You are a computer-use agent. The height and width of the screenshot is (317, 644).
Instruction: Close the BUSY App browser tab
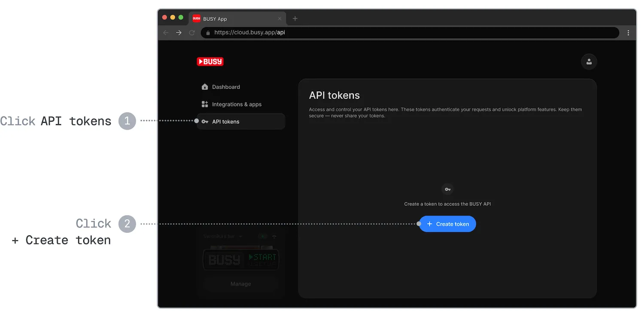(x=279, y=19)
